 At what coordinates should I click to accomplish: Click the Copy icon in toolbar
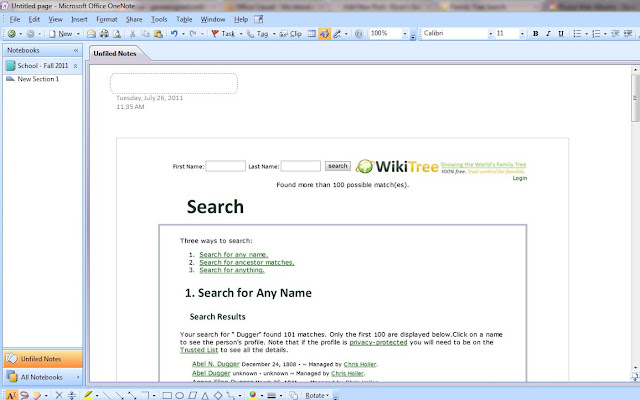click(x=146, y=34)
